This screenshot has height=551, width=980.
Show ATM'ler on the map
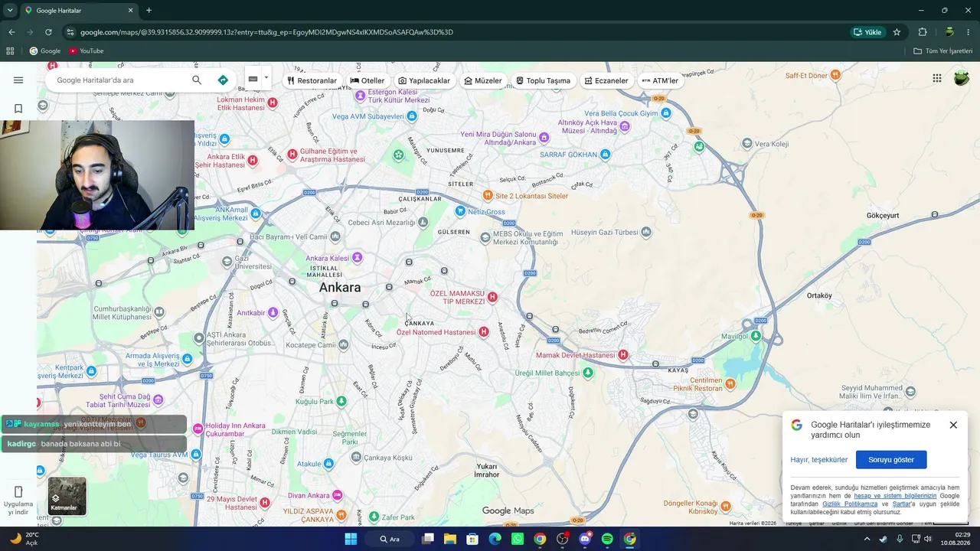coord(660,80)
